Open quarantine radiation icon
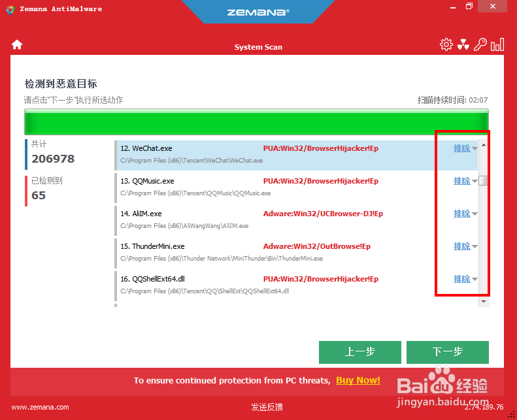The height and width of the screenshot is (420, 517). tap(463, 44)
